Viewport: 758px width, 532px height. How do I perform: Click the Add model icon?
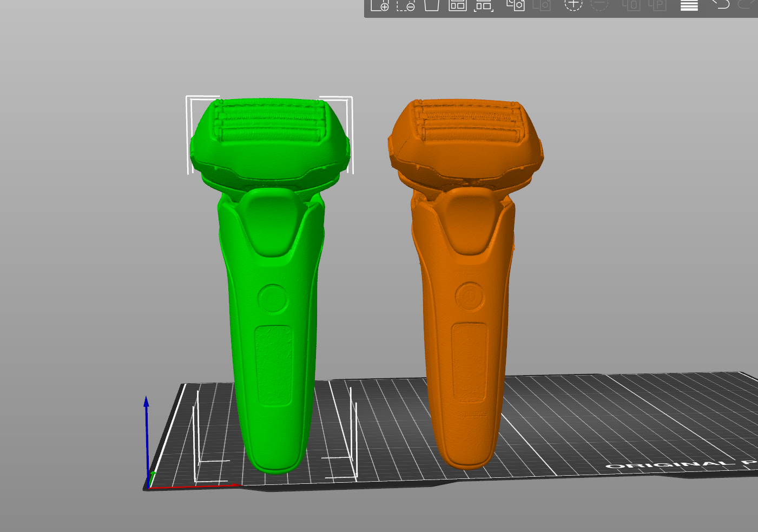[x=380, y=5]
